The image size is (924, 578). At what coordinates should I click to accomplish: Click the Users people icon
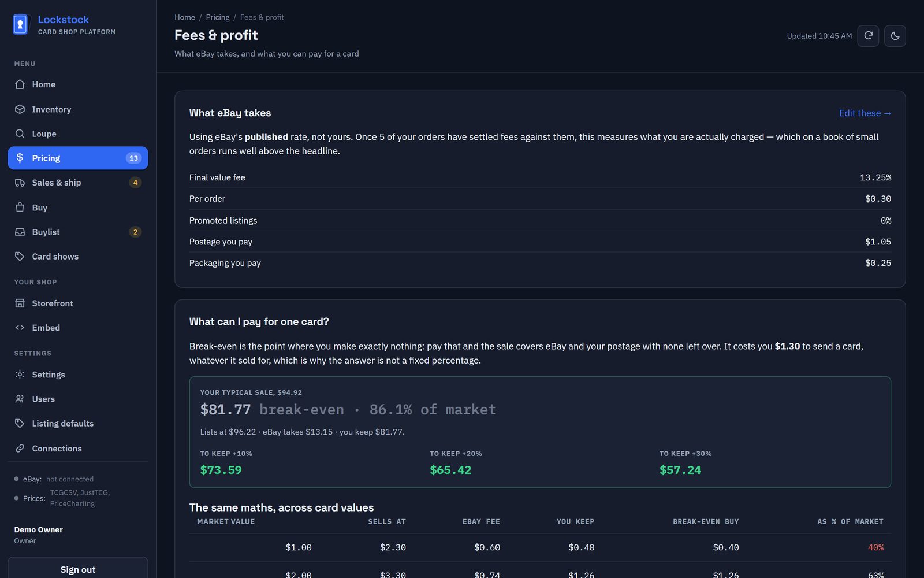[20, 399]
